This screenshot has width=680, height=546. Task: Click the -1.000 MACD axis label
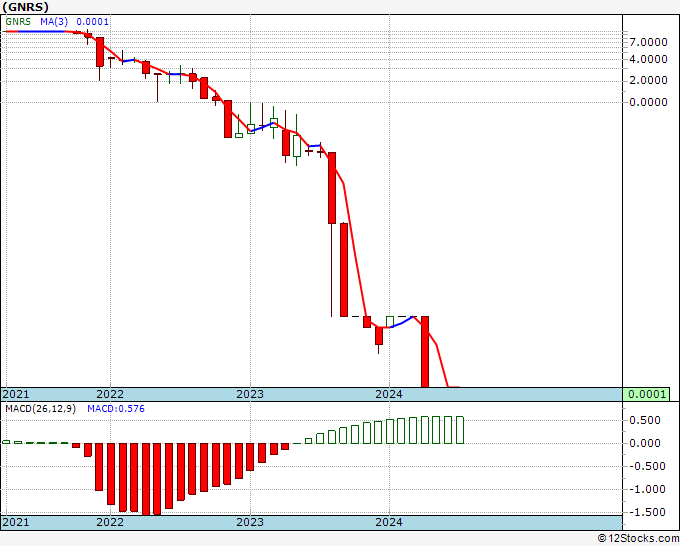(x=645, y=489)
